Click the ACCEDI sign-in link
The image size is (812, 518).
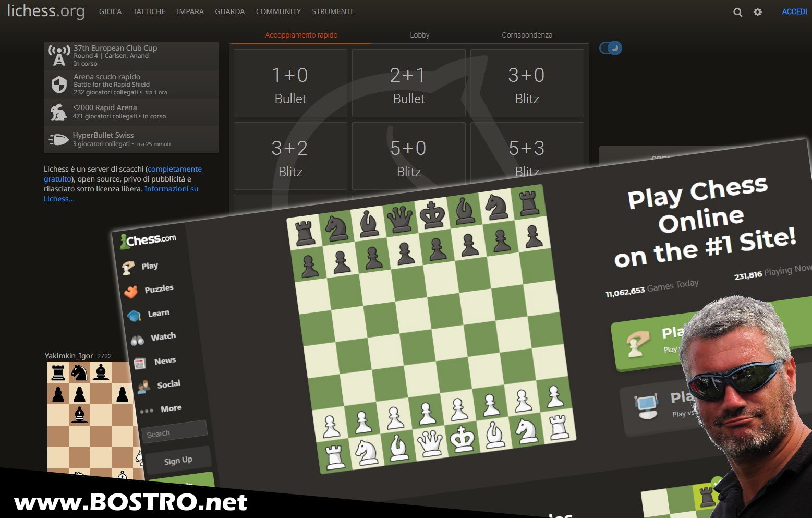[x=794, y=11]
